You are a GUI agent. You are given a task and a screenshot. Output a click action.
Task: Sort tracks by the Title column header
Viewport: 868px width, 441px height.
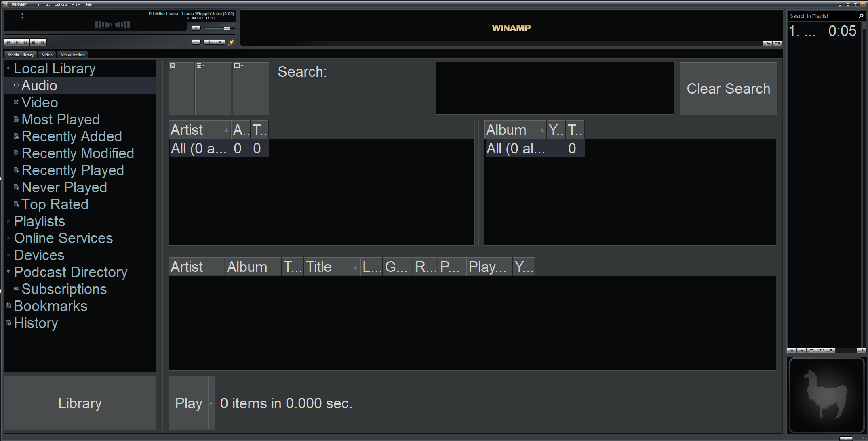pyautogui.click(x=332, y=267)
